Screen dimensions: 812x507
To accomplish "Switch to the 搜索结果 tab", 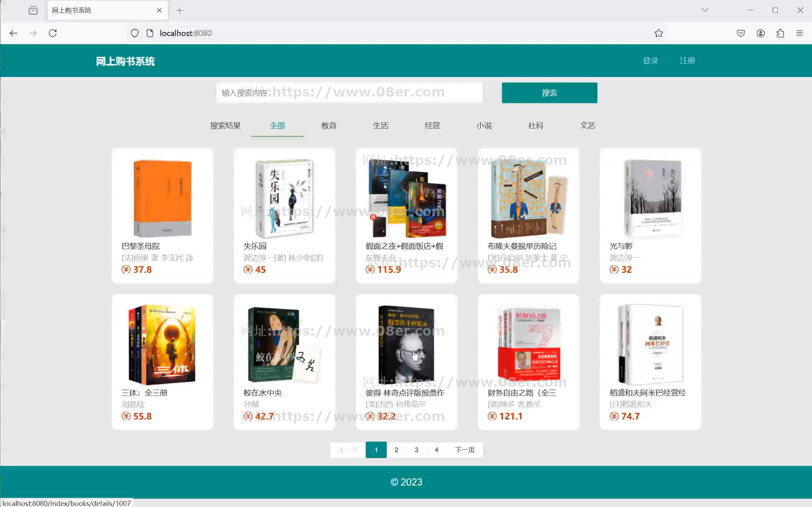I will click(226, 125).
